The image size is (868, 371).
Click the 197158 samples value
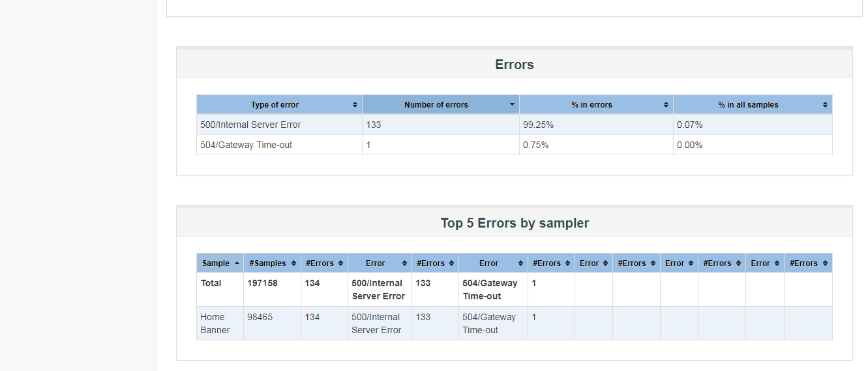262,283
